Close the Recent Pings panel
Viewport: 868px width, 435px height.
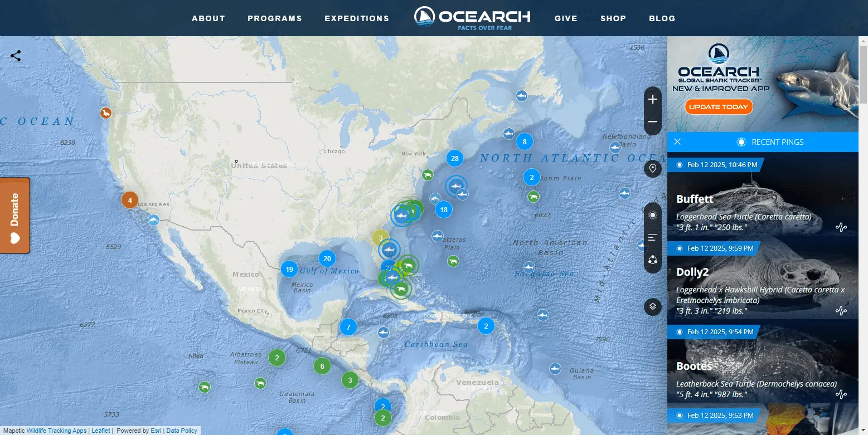point(677,141)
